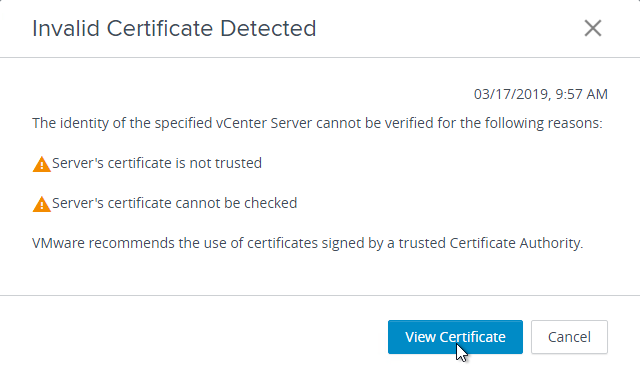Click 'The identity of' sentence start
This screenshot has height=367, width=640.
(x=79, y=123)
